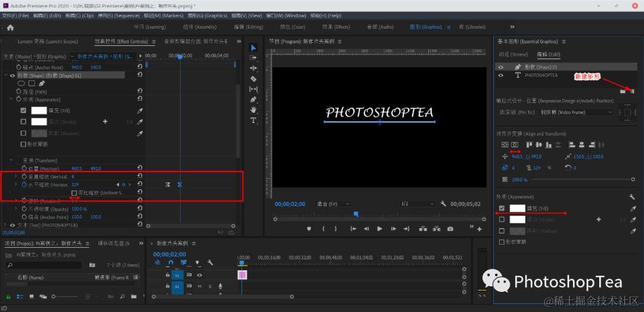Collapse the Transform group in Effect Controls
This screenshot has width=644, height=312.
pyautogui.click(x=11, y=160)
